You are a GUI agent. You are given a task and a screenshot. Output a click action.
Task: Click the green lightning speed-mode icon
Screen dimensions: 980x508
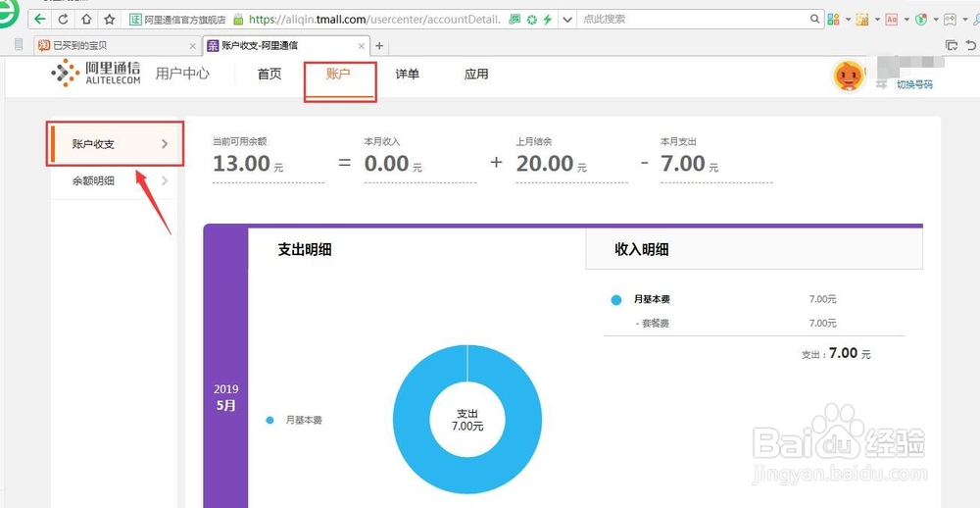(547, 20)
